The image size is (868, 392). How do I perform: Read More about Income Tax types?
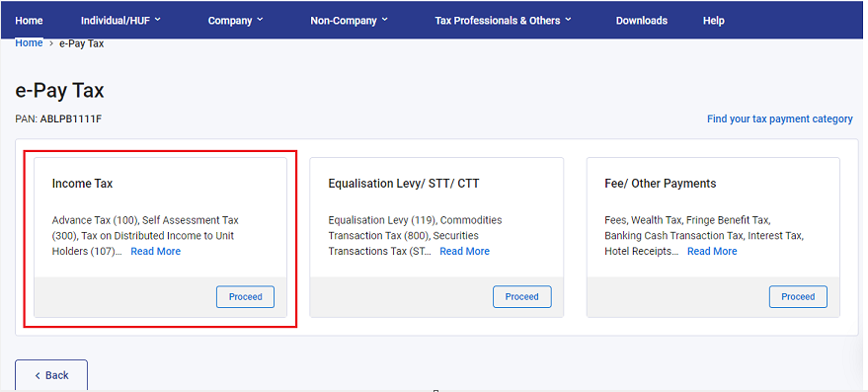156,252
